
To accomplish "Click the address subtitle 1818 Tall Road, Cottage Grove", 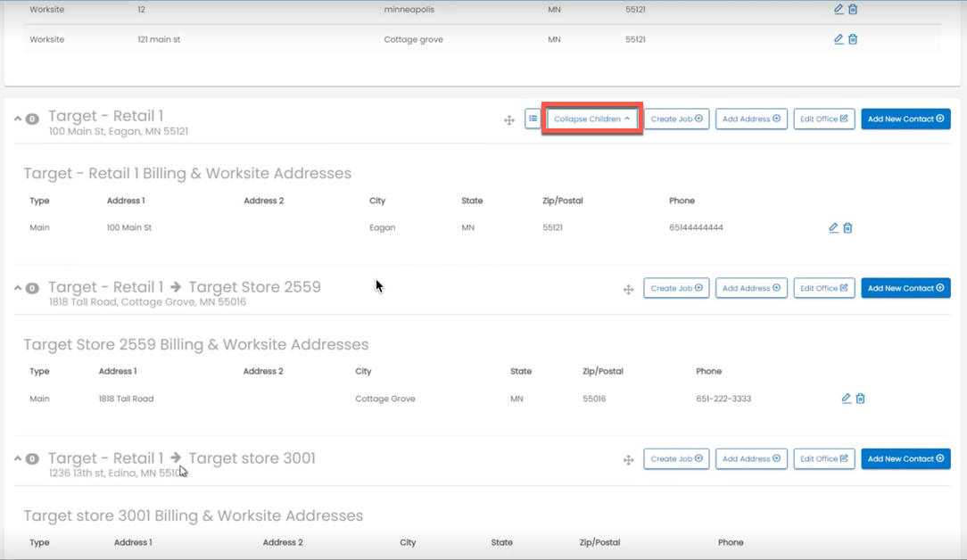I will click(x=147, y=302).
